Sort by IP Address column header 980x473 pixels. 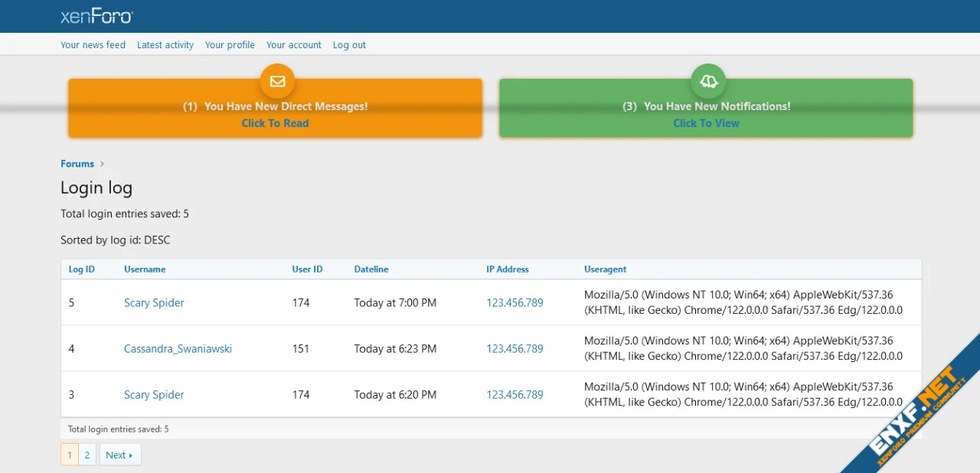point(508,269)
